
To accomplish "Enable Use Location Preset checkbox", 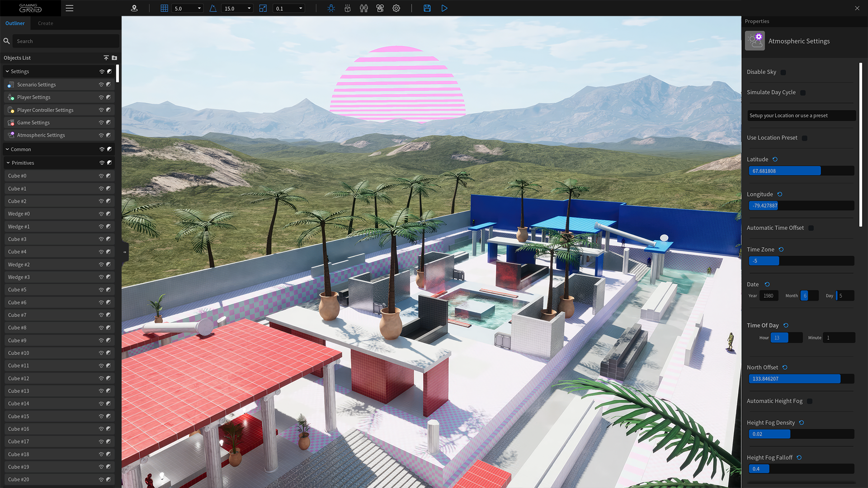I will tap(804, 138).
